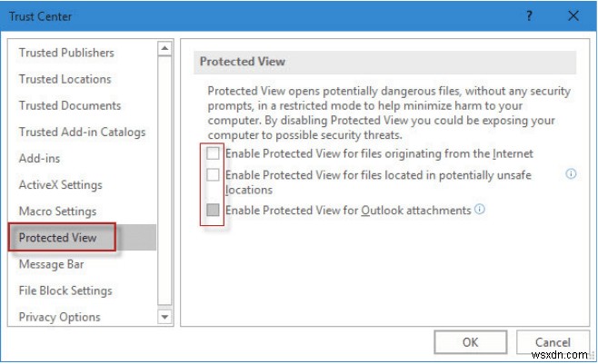Screen dimensions: 598x364
Task: Check Protected View for Outlook attachments
Action: (x=213, y=211)
